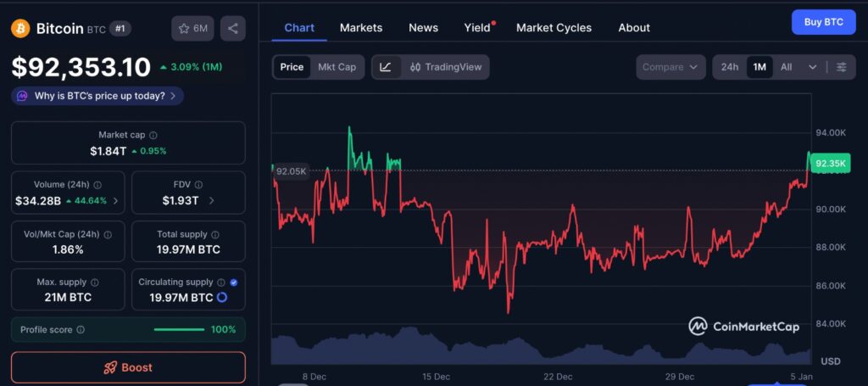The image size is (868, 386).
Task: Click the circular supply progress ring icon
Action: (221, 298)
